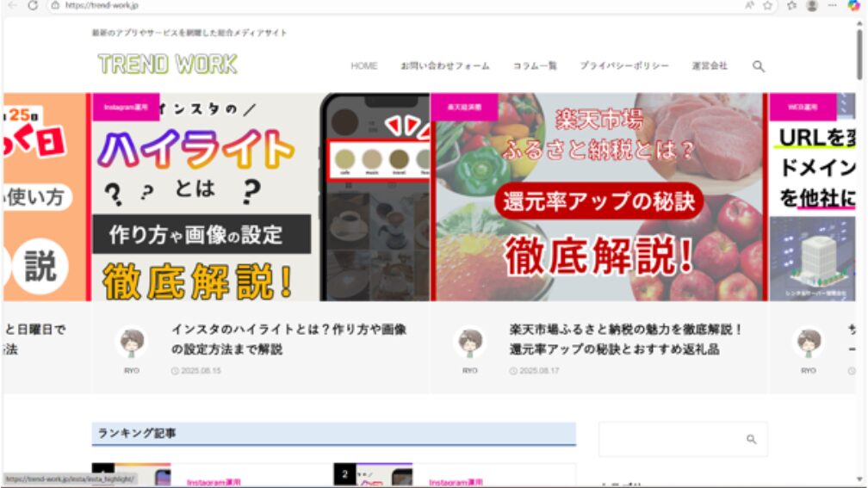Go to HOME in the navigation menu
Screen dimensions: 868x488
[x=363, y=66]
